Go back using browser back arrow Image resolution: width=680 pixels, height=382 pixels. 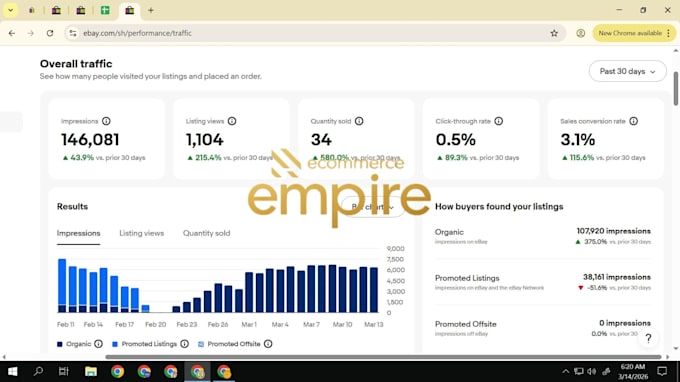pyautogui.click(x=12, y=33)
